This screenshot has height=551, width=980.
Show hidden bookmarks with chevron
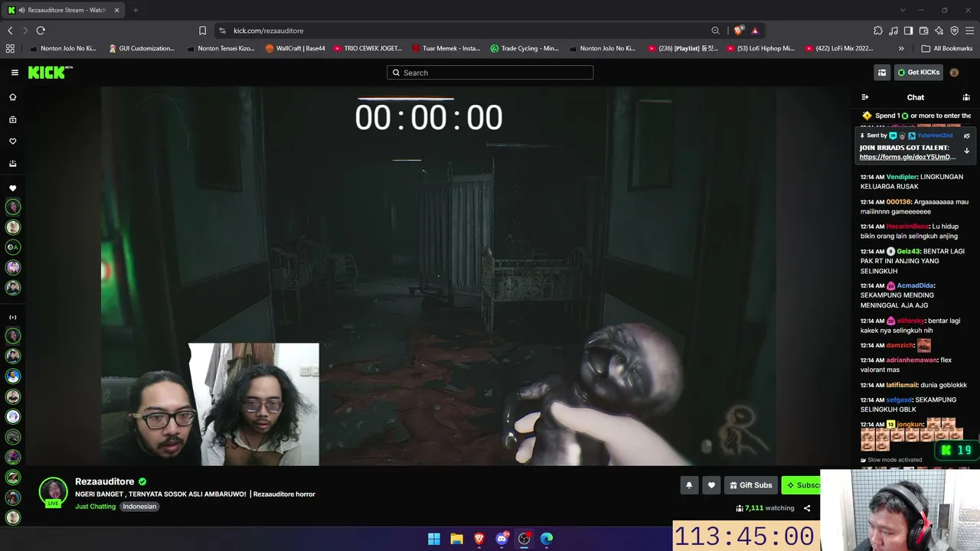[x=901, y=48]
